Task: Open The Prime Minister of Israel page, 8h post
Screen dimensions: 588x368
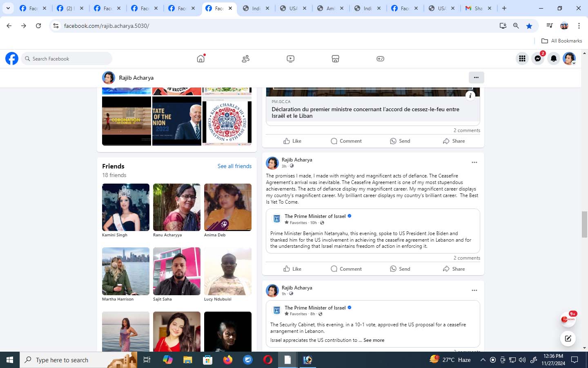Action: pos(315,308)
